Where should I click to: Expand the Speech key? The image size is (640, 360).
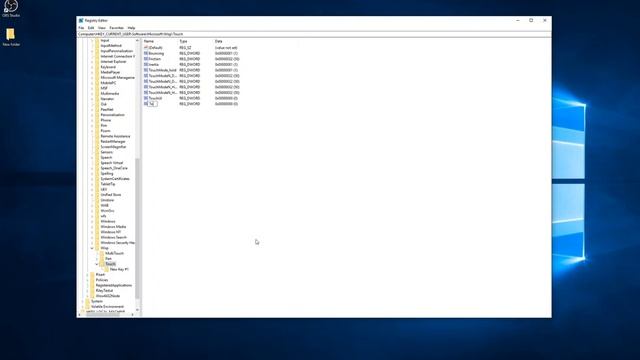[92, 158]
